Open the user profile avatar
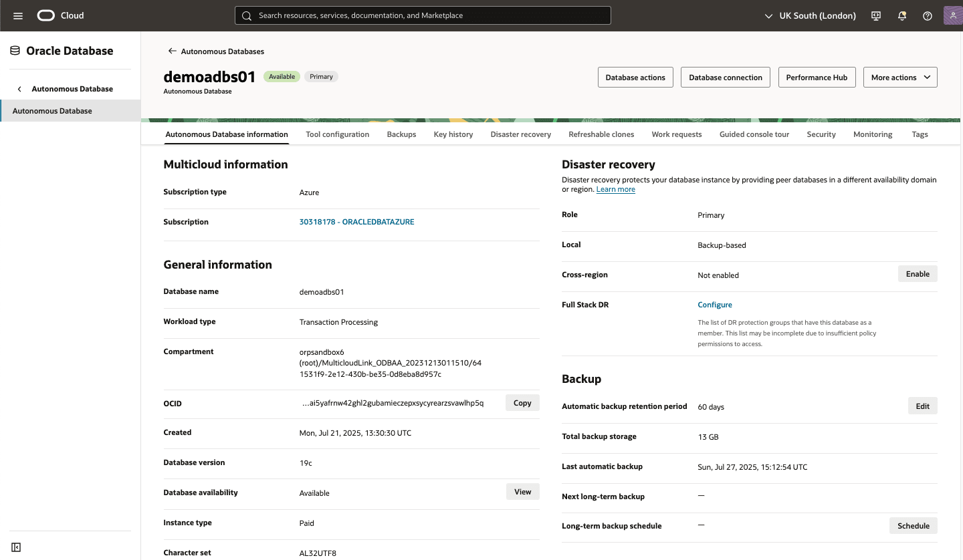The image size is (963, 560). coord(952,15)
